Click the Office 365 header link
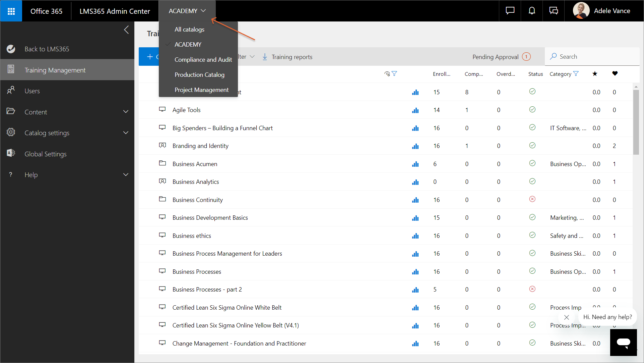 pos(46,11)
